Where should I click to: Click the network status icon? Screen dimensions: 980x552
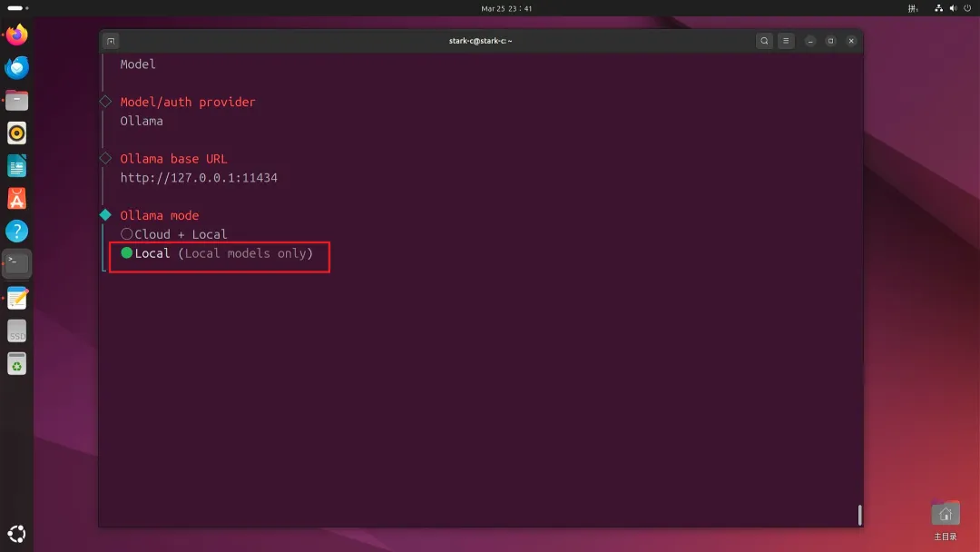[x=939, y=8]
